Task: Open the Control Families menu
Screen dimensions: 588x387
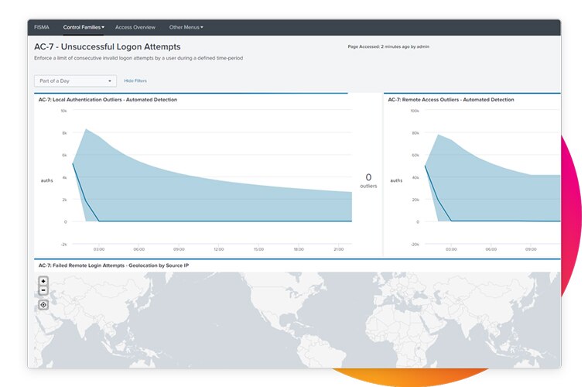Action: coord(84,27)
